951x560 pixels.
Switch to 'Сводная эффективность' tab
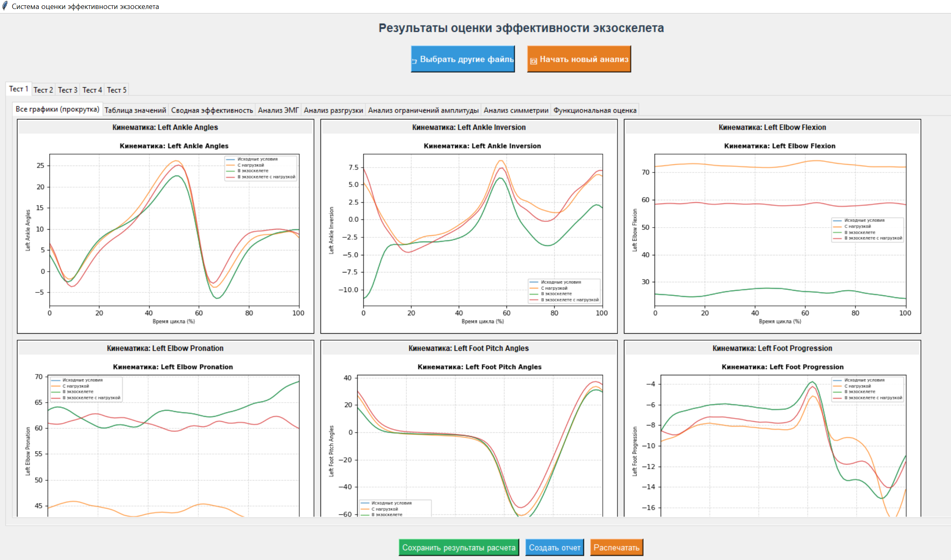coord(212,110)
